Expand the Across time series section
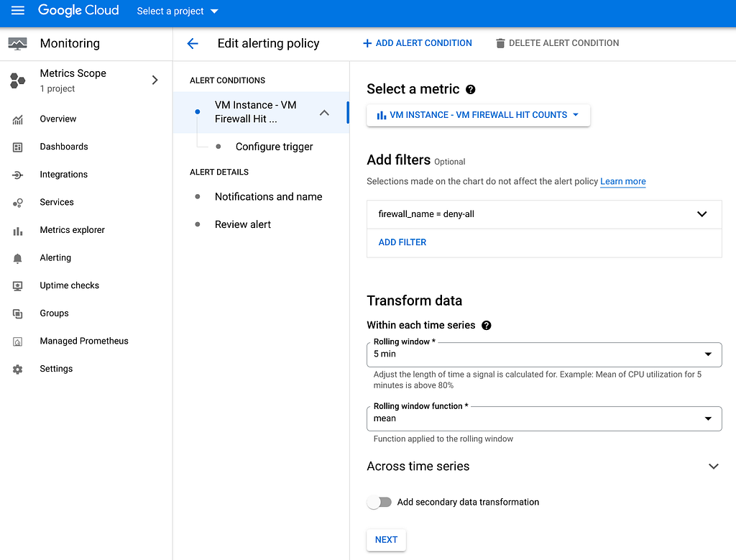This screenshot has height=560, width=736. [x=713, y=467]
